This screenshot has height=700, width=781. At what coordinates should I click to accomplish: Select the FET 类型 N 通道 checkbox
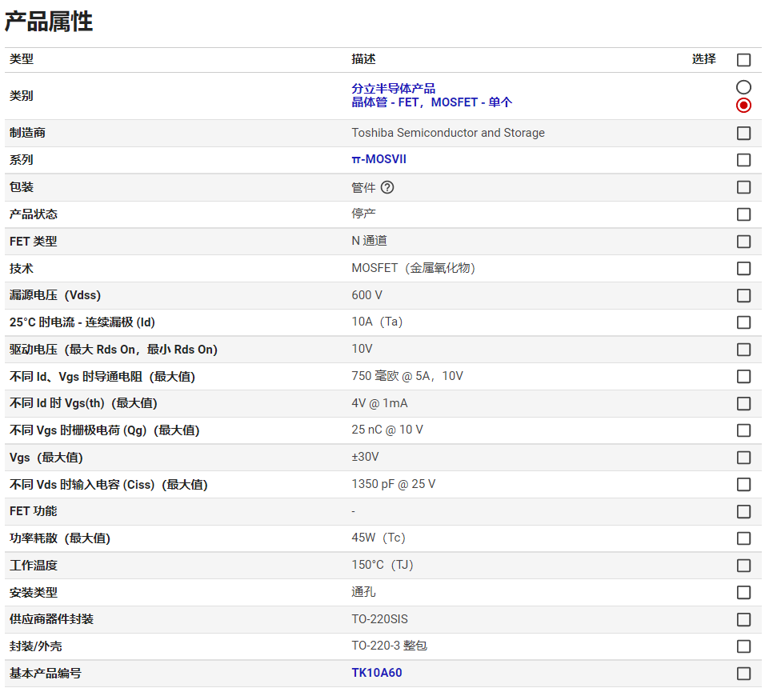point(743,242)
